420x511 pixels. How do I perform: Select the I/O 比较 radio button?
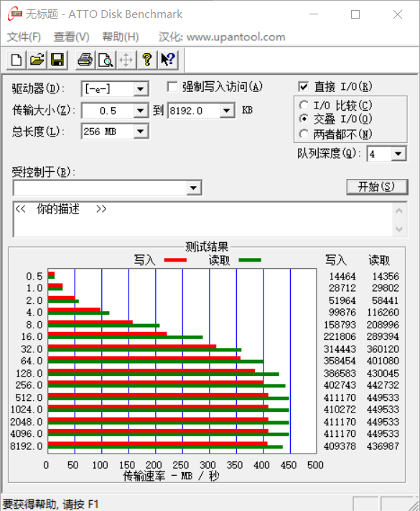(x=304, y=105)
